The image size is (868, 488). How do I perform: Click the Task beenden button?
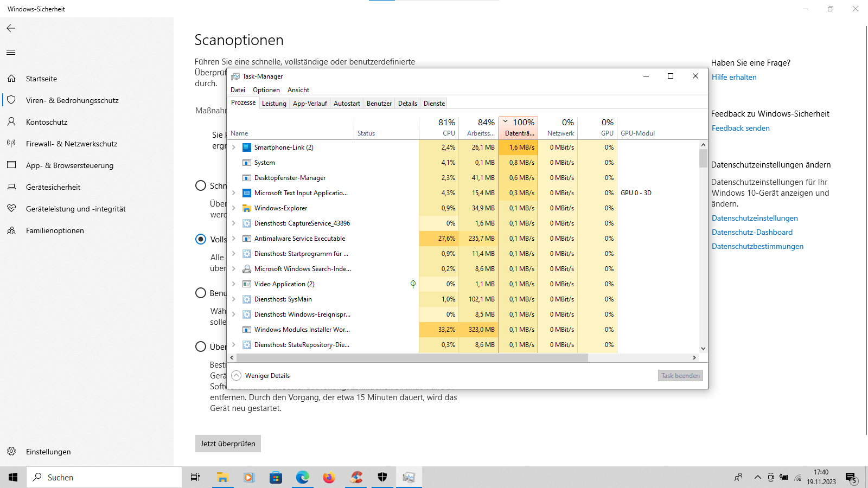pos(680,376)
